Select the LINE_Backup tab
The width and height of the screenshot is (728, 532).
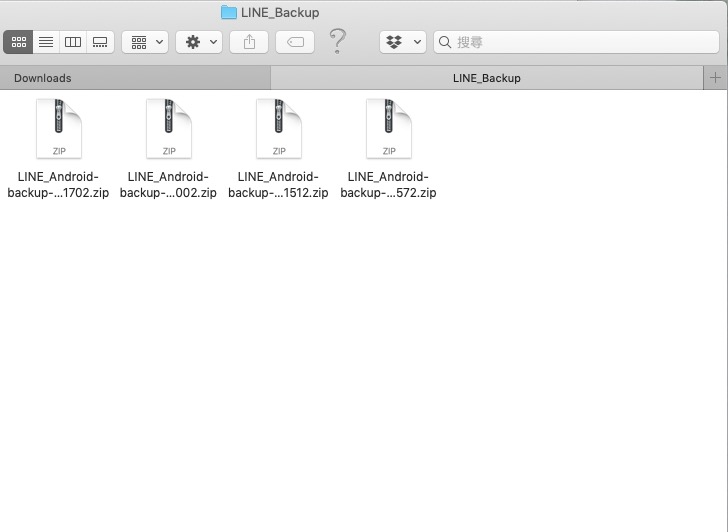pyautogui.click(x=487, y=78)
